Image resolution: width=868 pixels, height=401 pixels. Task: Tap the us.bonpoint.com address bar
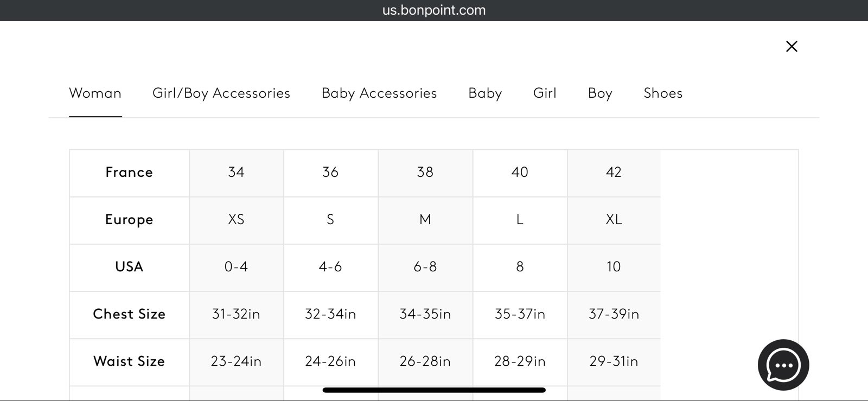[434, 10]
